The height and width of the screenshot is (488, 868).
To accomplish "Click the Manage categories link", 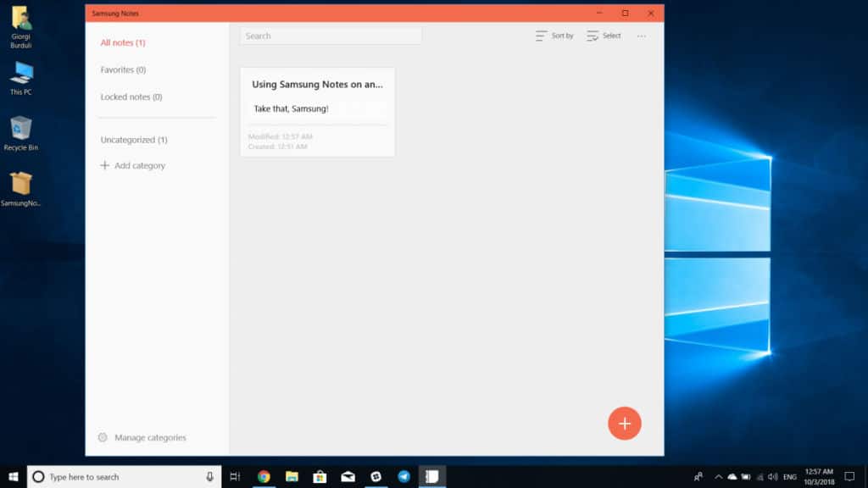I will point(151,438).
